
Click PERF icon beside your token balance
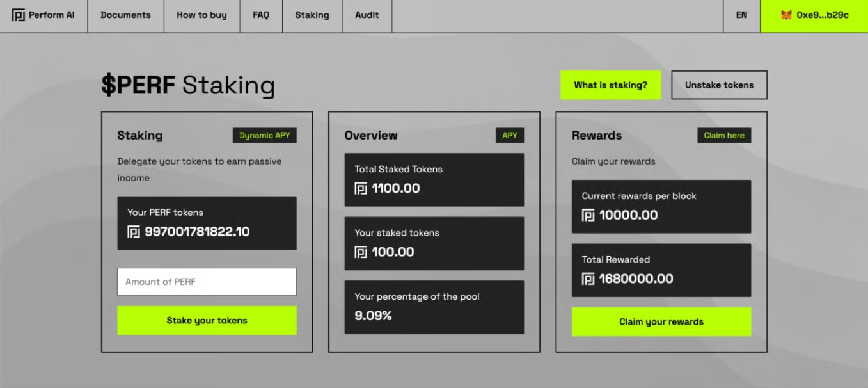click(134, 232)
